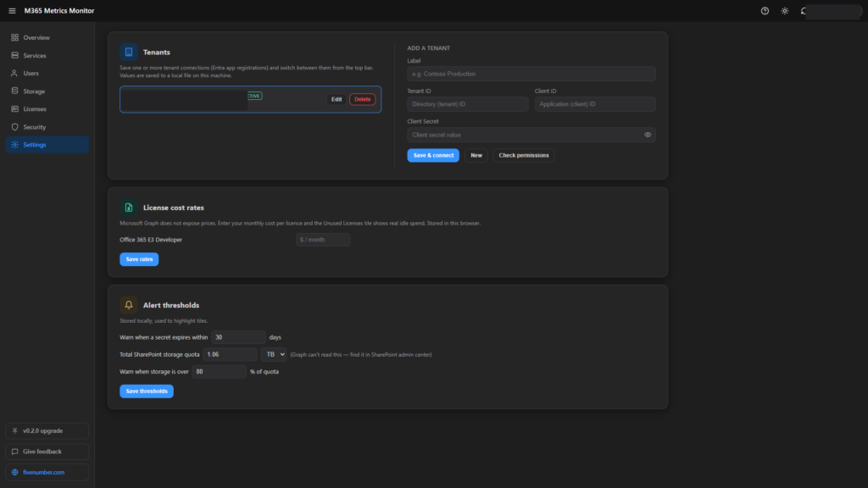Click the Client ID input
Image resolution: width=868 pixels, height=488 pixels.
click(594, 104)
